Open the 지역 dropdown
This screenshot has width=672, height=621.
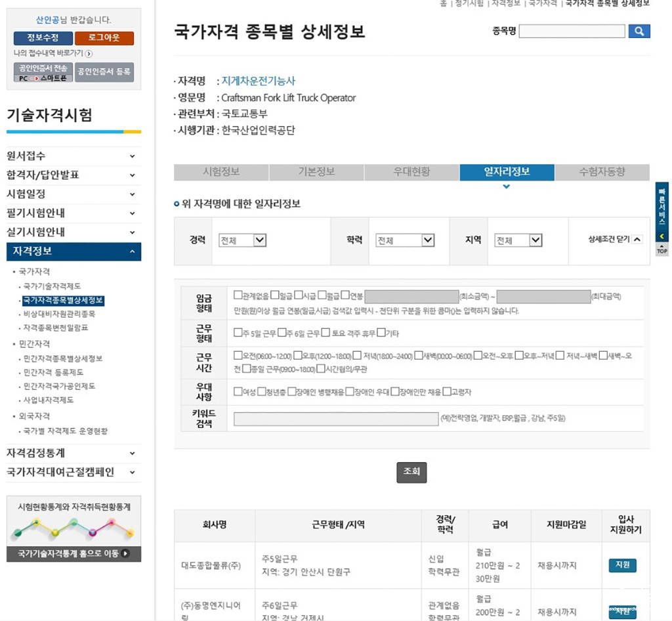(518, 240)
